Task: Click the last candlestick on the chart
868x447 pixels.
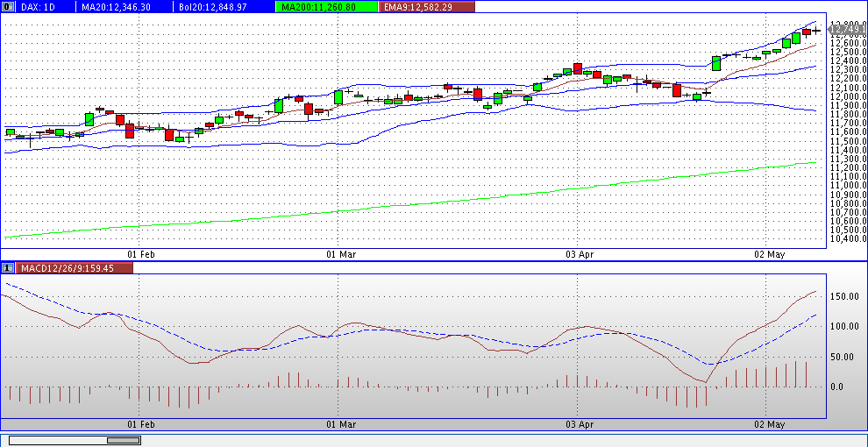Action: point(816,31)
